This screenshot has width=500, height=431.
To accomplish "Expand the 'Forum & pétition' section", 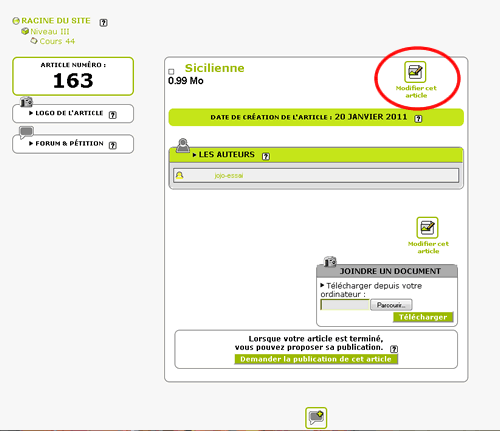I will click(x=66, y=143).
